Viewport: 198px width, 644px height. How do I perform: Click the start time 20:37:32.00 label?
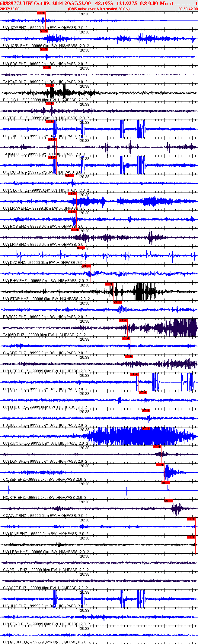coord(10,9)
